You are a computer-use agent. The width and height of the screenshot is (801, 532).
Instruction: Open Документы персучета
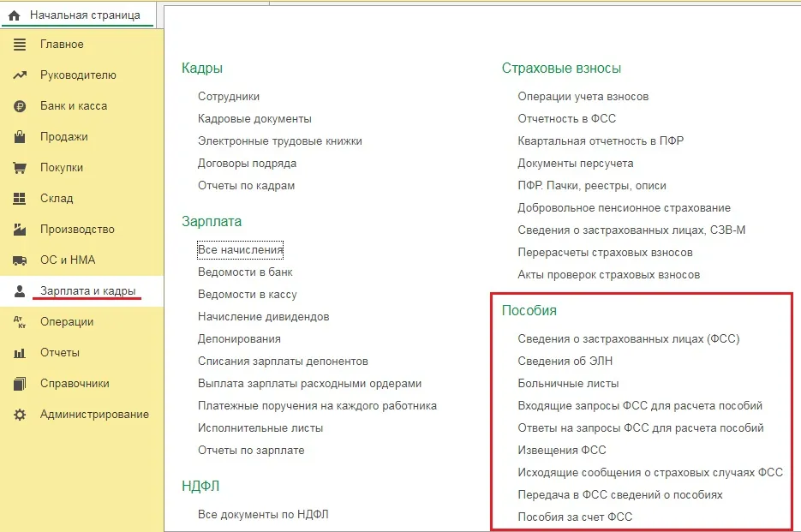point(575,164)
